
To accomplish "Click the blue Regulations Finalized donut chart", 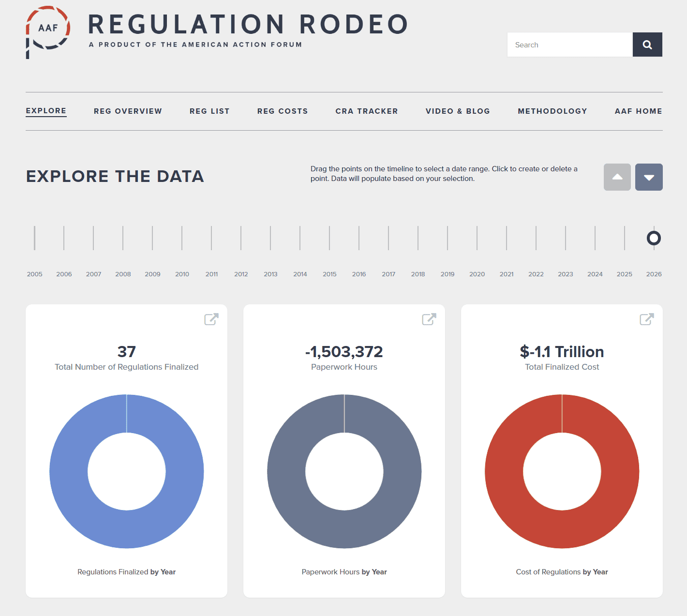I will coord(69,472).
